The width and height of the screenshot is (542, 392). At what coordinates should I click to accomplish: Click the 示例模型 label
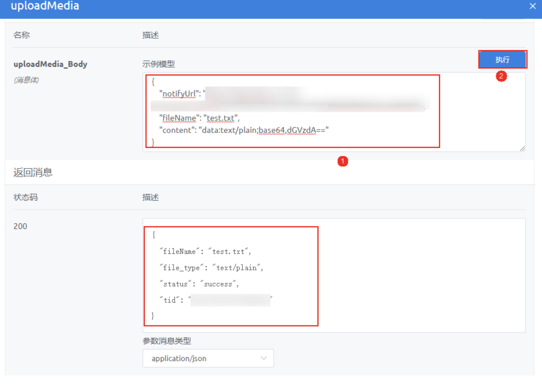click(x=159, y=64)
